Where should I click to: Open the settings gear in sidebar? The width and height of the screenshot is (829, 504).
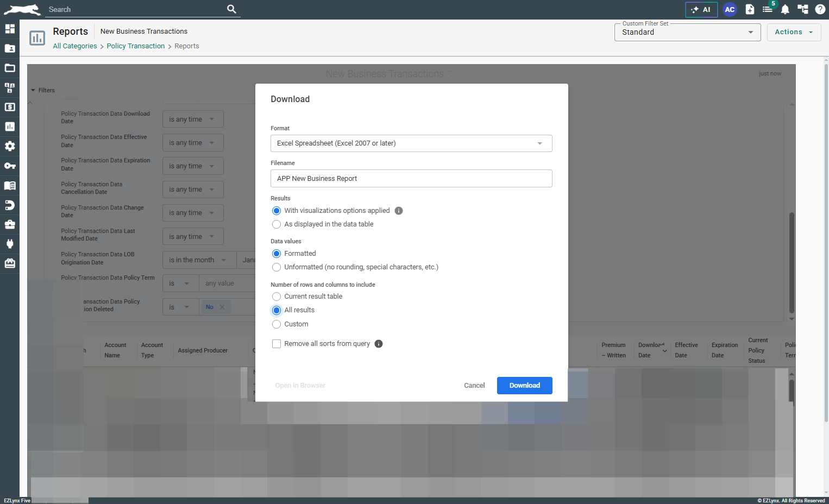(x=10, y=146)
